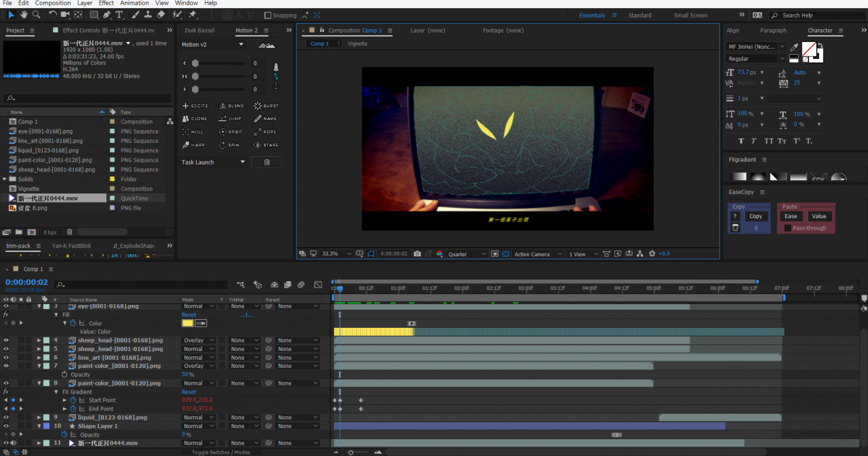Select the Hand tool in toolbar

point(24,14)
